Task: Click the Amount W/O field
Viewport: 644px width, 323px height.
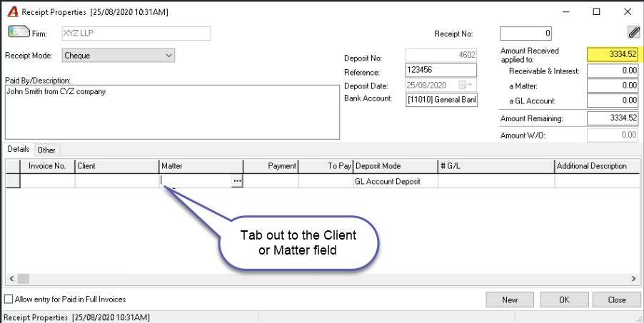Action: [613, 135]
